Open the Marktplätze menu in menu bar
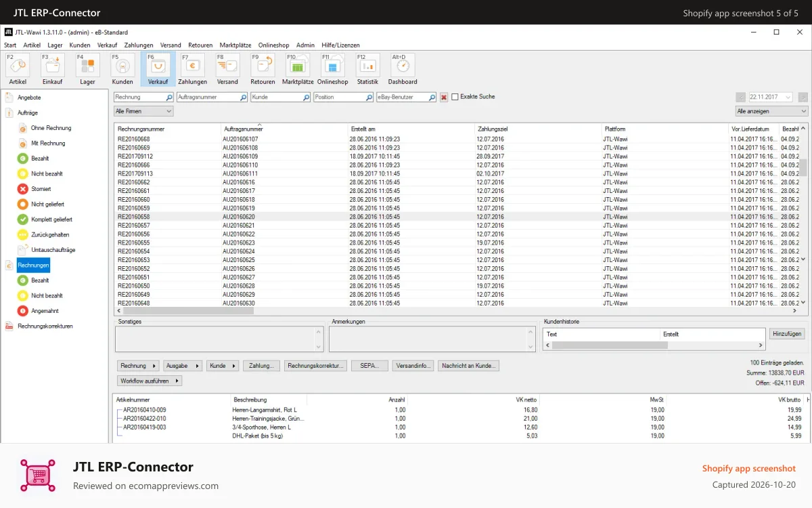 [x=236, y=45]
